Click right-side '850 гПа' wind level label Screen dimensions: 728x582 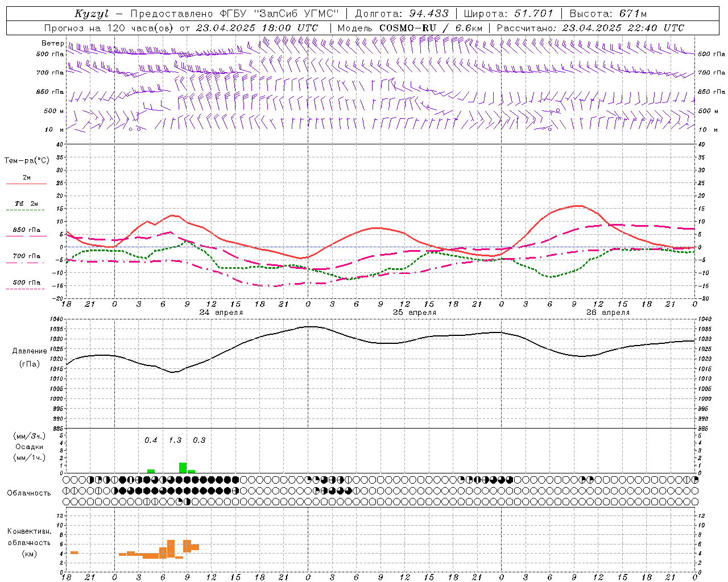pos(712,92)
